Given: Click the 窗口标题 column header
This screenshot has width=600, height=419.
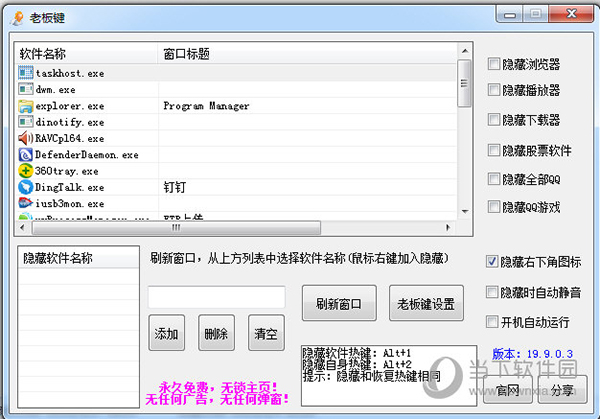Looking at the screenshot, I should [x=307, y=54].
